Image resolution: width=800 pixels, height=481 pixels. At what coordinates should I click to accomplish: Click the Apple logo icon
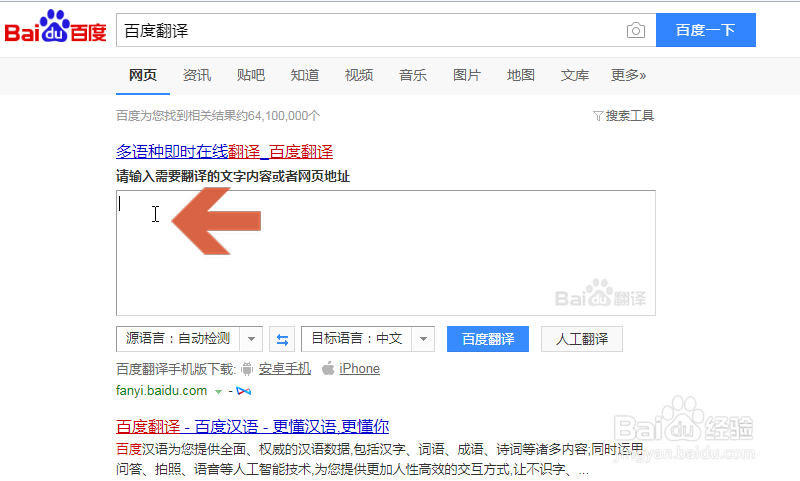pyautogui.click(x=328, y=368)
